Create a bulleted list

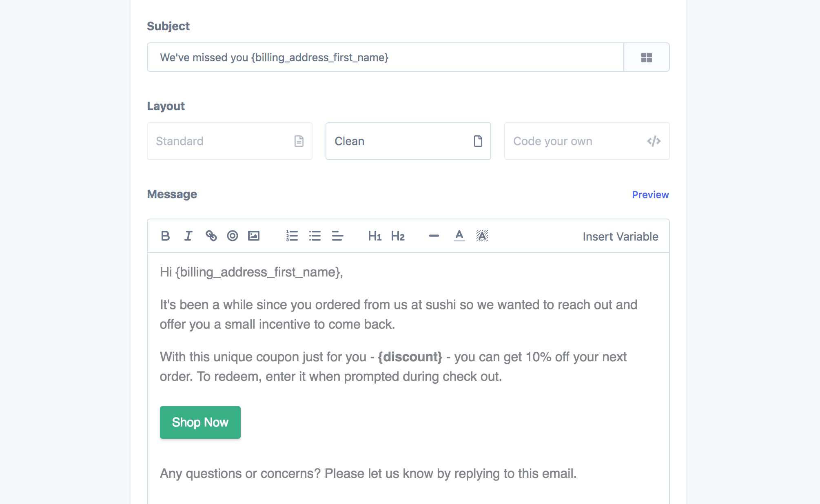(315, 236)
